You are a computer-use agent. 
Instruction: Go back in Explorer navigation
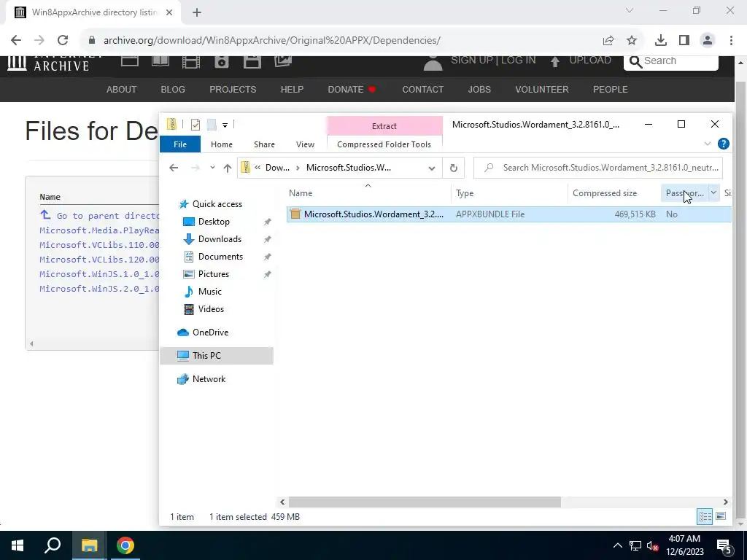pyautogui.click(x=174, y=168)
